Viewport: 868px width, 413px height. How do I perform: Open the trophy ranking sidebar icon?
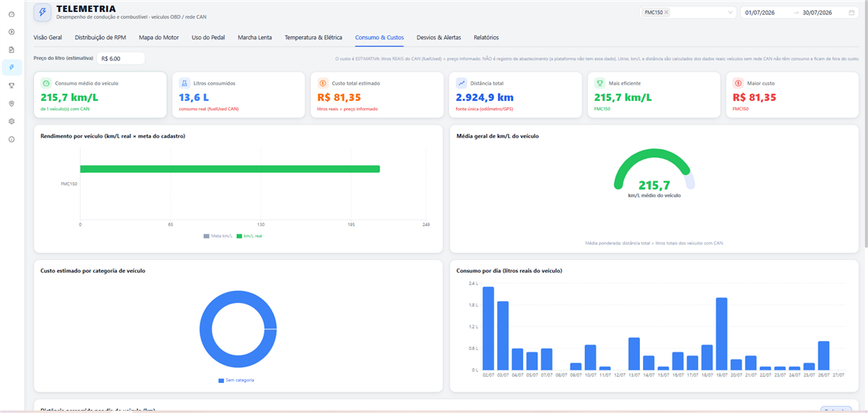point(12,85)
